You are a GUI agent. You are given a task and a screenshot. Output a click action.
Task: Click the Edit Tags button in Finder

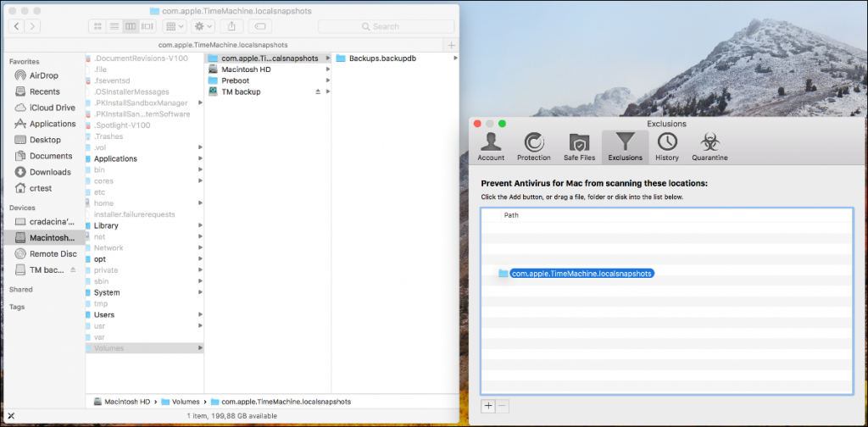[259, 26]
